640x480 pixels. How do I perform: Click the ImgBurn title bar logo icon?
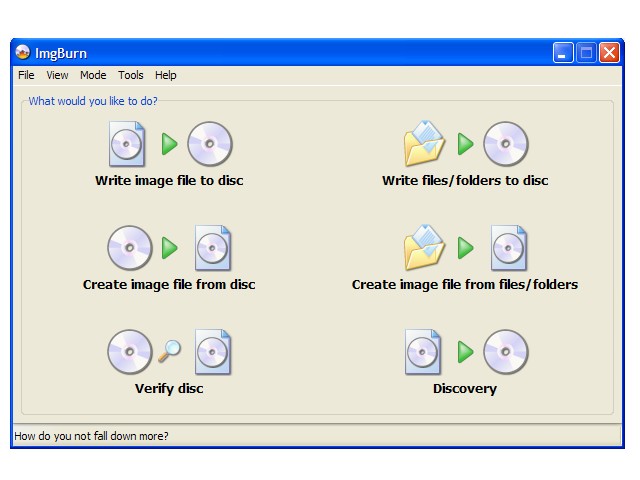(x=22, y=52)
